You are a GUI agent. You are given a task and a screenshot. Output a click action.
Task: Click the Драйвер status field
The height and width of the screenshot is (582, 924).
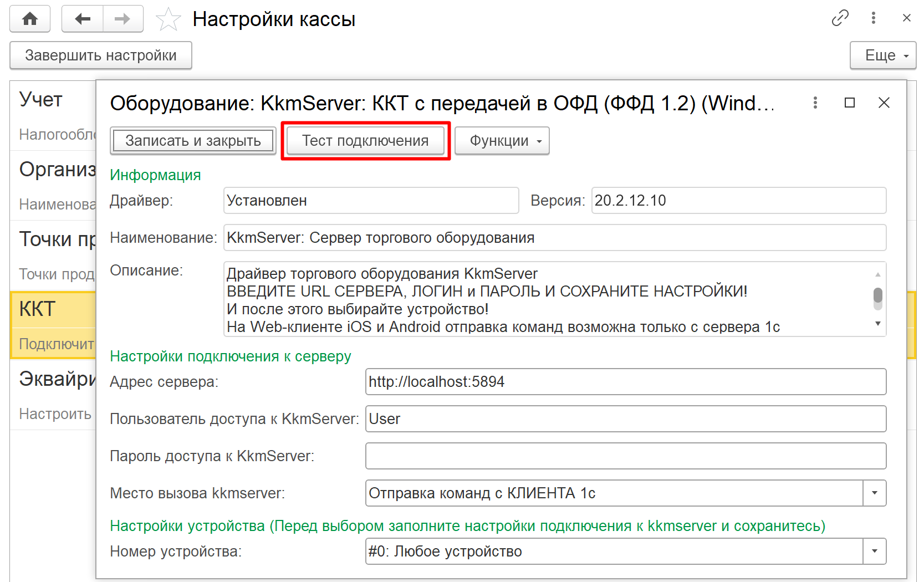pos(371,201)
